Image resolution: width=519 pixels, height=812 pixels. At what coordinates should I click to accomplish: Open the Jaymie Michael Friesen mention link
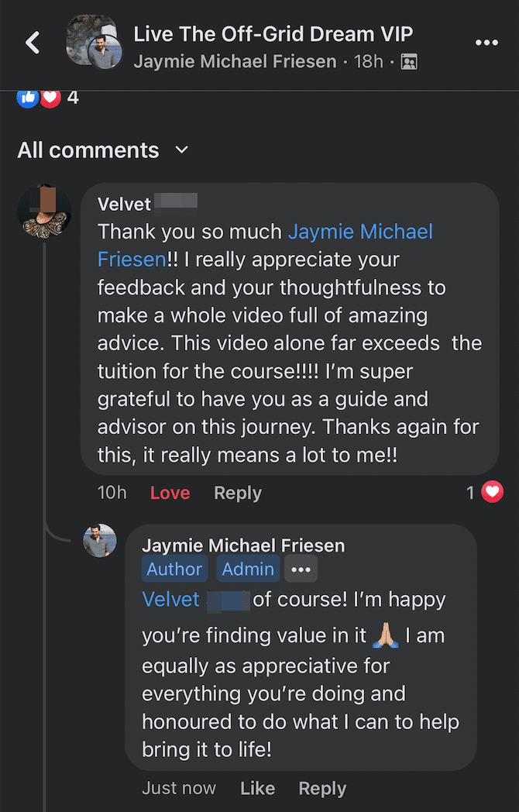click(x=265, y=245)
